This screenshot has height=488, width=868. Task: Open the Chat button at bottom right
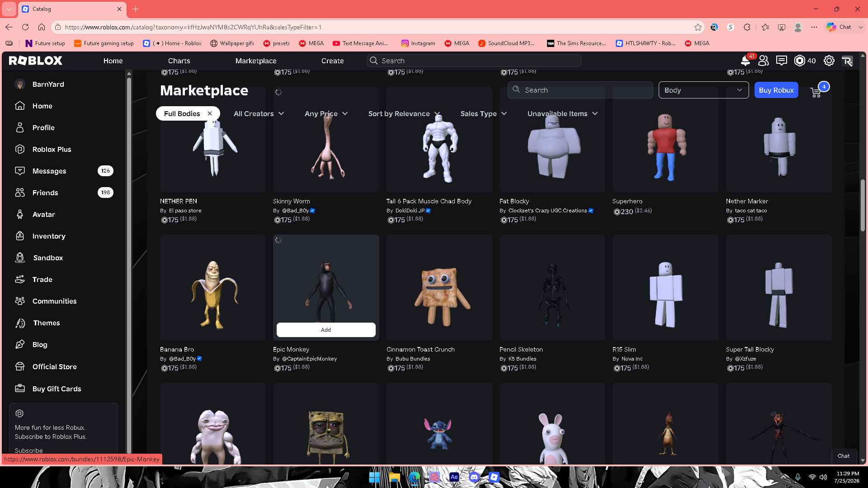click(x=844, y=456)
